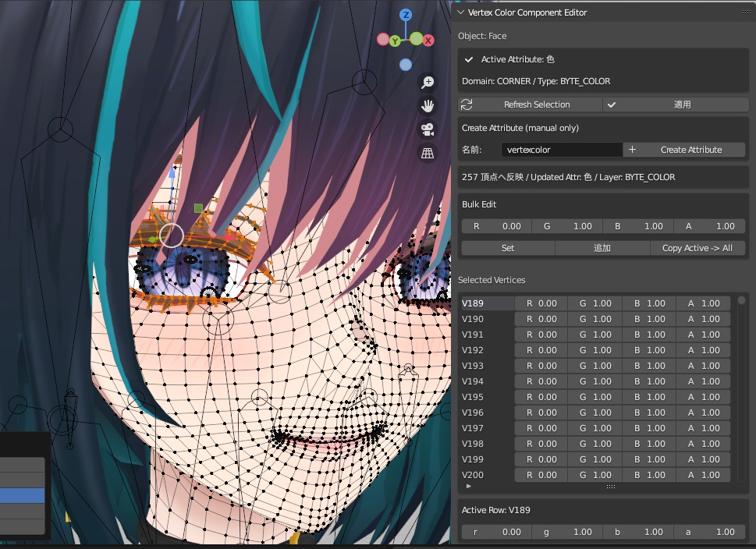Select the Pan (hand) tool icon

pyautogui.click(x=427, y=105)
